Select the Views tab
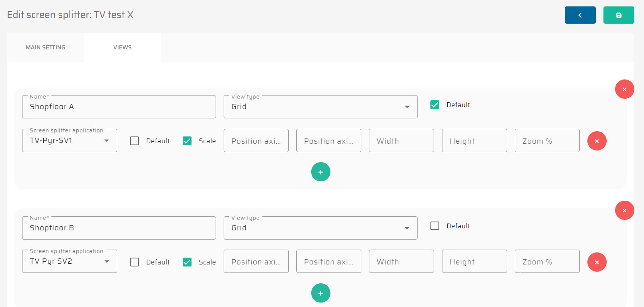 (122, 47)
